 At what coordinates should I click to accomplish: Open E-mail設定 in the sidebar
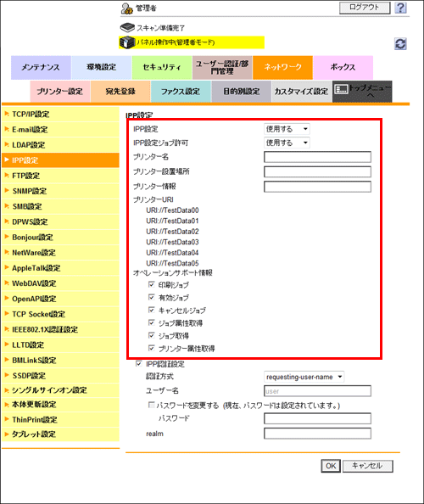click(60, 130)
